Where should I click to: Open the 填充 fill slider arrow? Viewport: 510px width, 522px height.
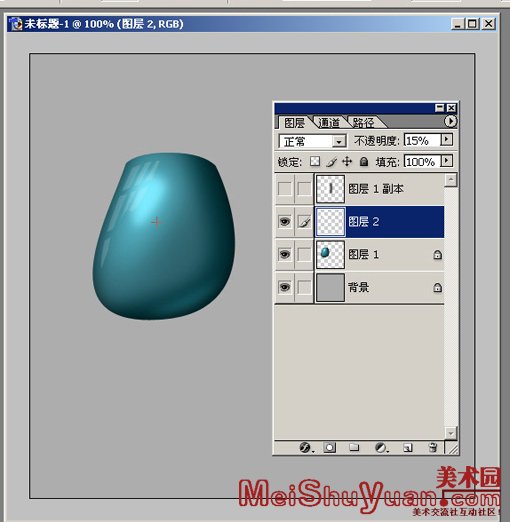447,161
